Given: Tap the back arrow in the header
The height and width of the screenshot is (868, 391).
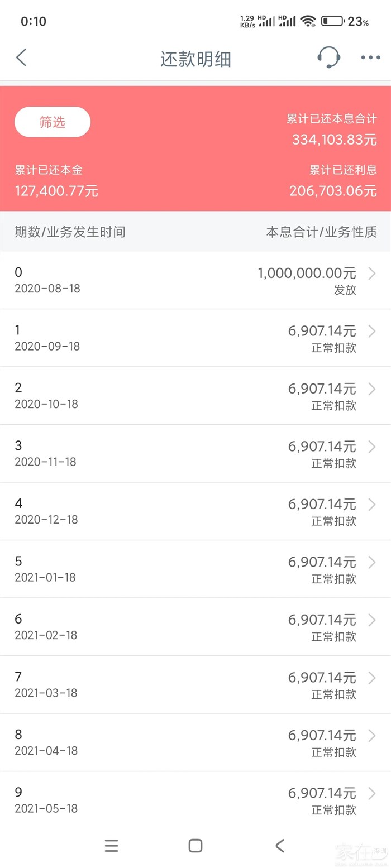Looking at the screenshot, I should coord(21,57).
